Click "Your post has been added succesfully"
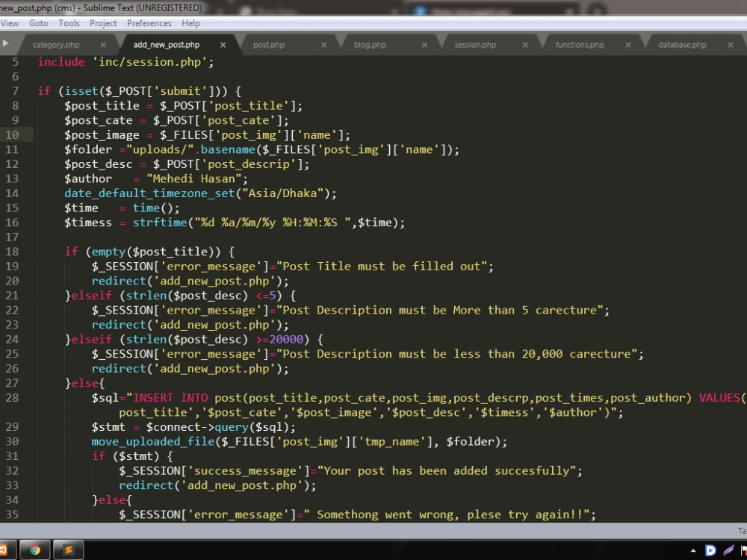 (x=447, y=471)
